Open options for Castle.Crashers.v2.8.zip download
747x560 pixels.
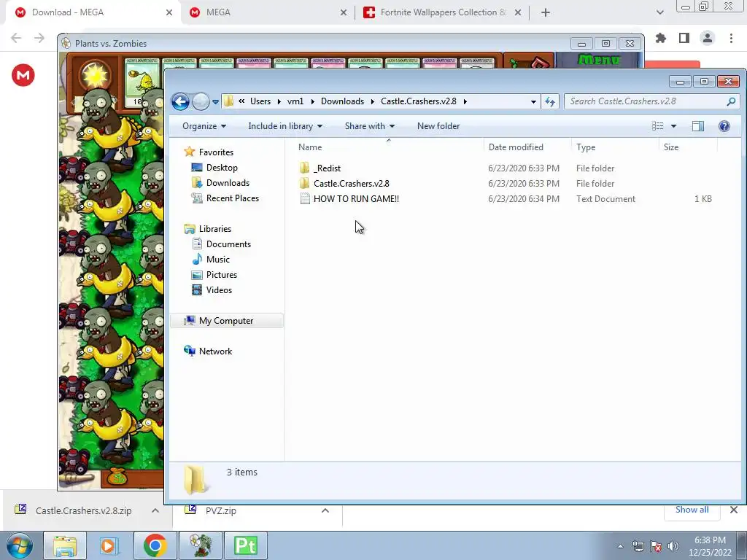155,510
